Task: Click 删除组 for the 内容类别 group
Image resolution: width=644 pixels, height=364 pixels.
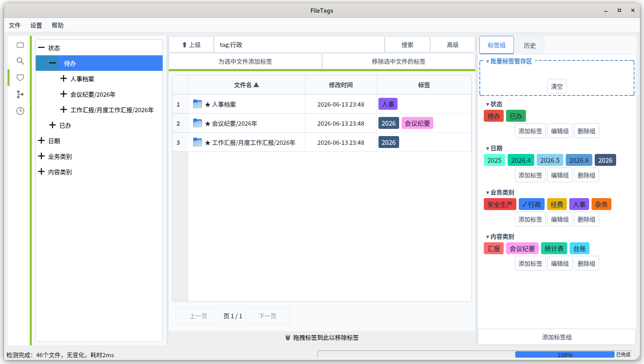Action: pyautogui.click(x=586, y=263)
